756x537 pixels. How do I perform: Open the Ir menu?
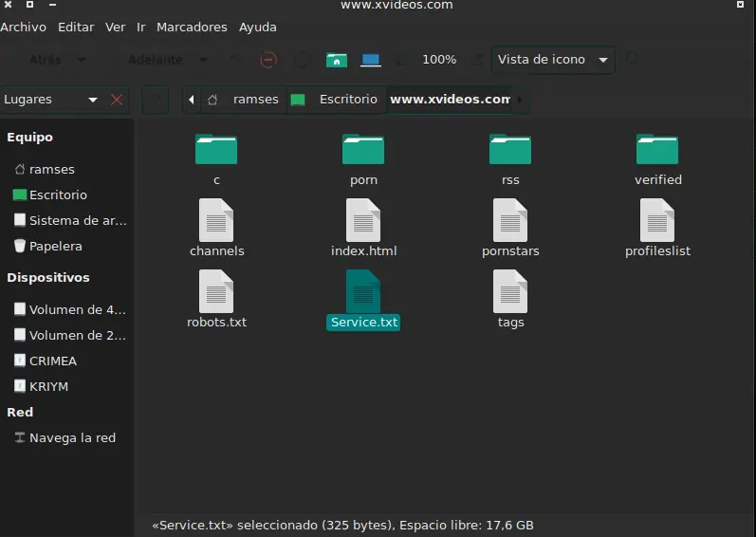coord(140,27)
